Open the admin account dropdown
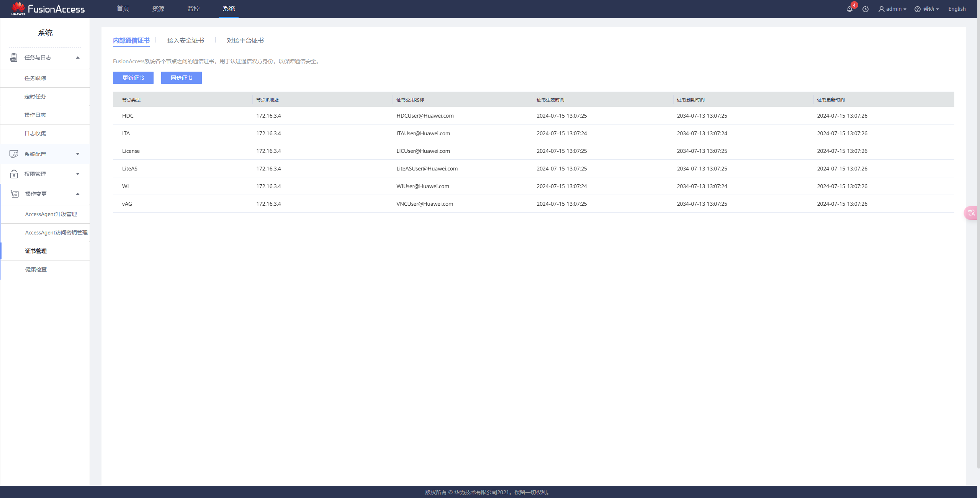980x498 pixels. click(892, 9)
